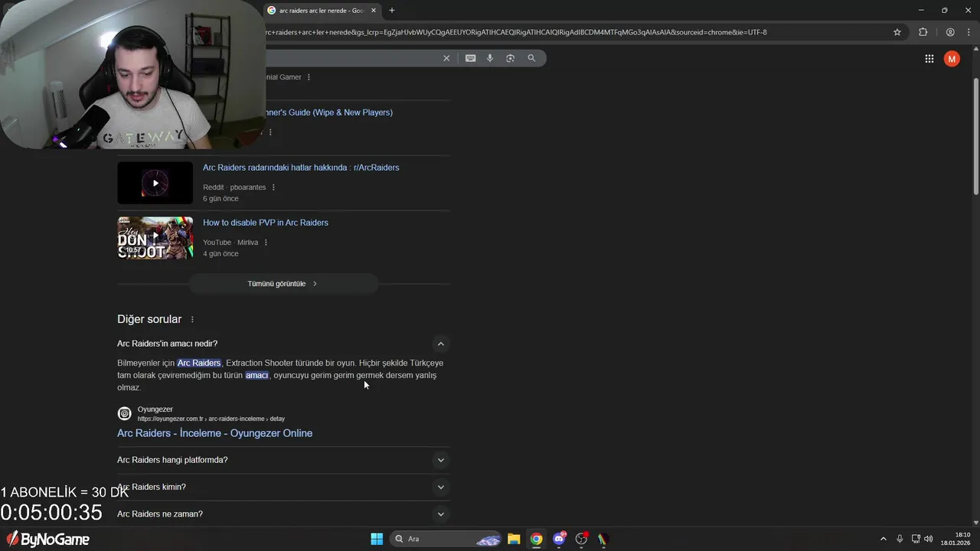This screenshot has width=980, height=551.
Task: Open Arc Raiders radarındaki hatlar link
Action: click(x=301, y=168)
